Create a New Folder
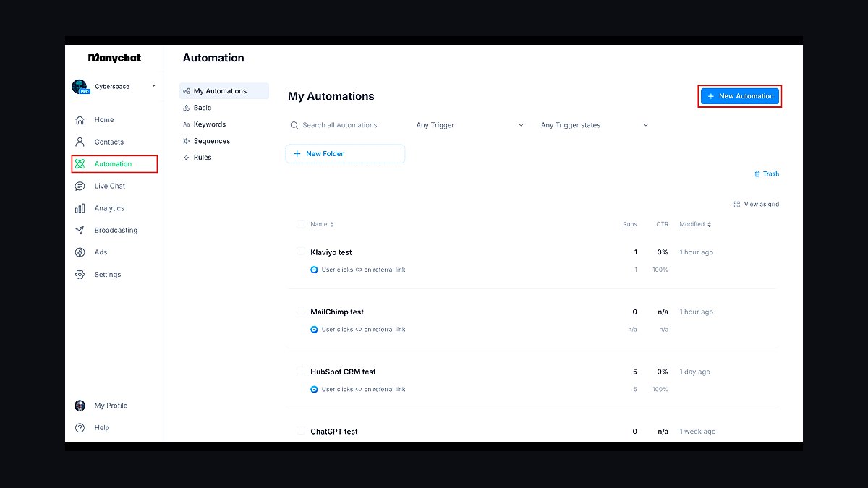The image size is (868, 488). point(346,154)
